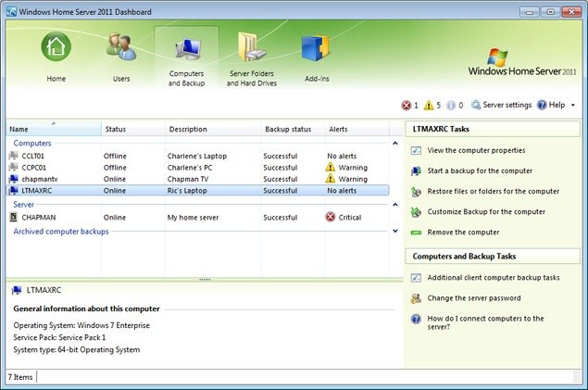Switch to the Add-ins tab label

click(x=317, y=79)
